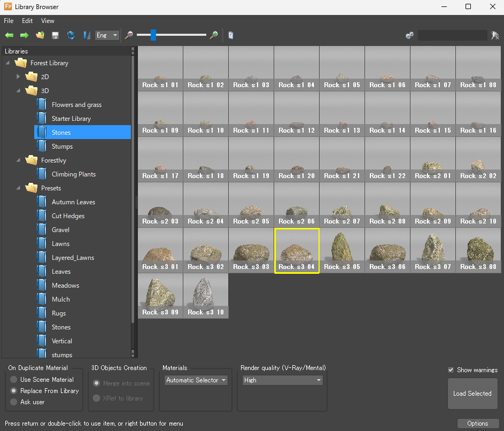Click the gears settings icon near search

410,35
